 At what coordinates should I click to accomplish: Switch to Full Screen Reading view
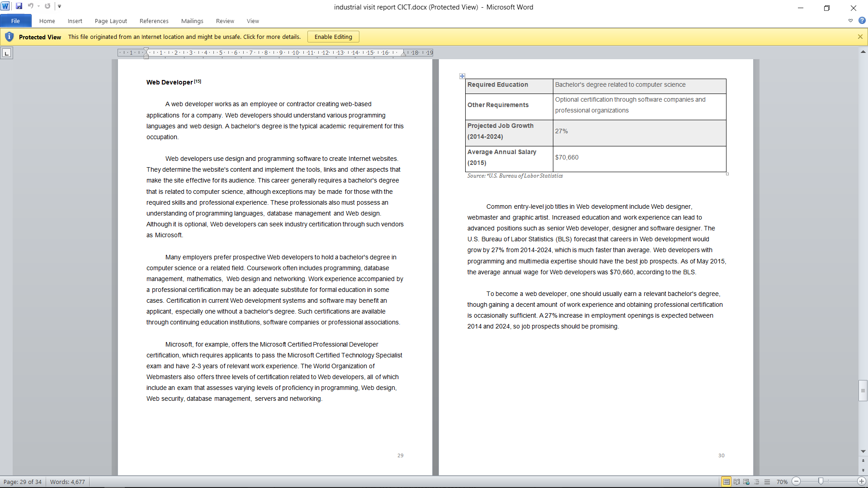point(736,482)
